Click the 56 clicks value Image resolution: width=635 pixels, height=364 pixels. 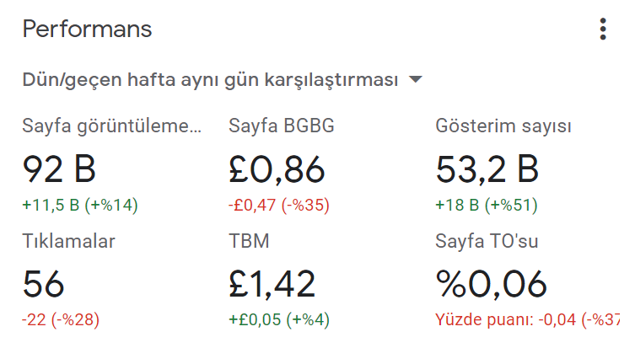tap(43, 284)
